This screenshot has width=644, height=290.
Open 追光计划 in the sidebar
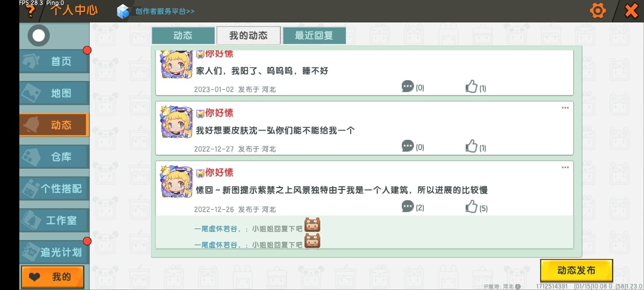(x=54, y=252)
